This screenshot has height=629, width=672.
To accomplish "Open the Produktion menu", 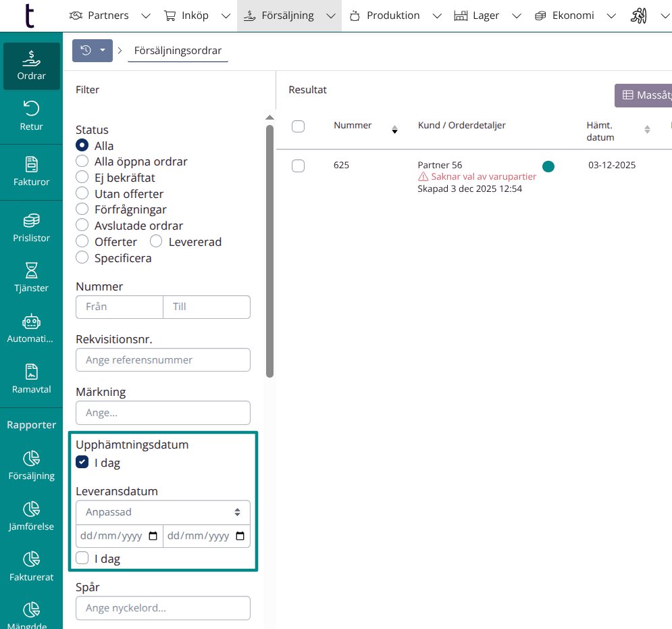I will tap(393, 16).
